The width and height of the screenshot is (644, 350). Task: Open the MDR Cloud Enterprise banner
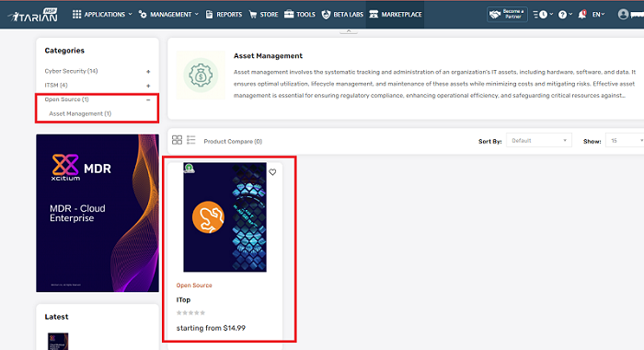tap(98, 213)
